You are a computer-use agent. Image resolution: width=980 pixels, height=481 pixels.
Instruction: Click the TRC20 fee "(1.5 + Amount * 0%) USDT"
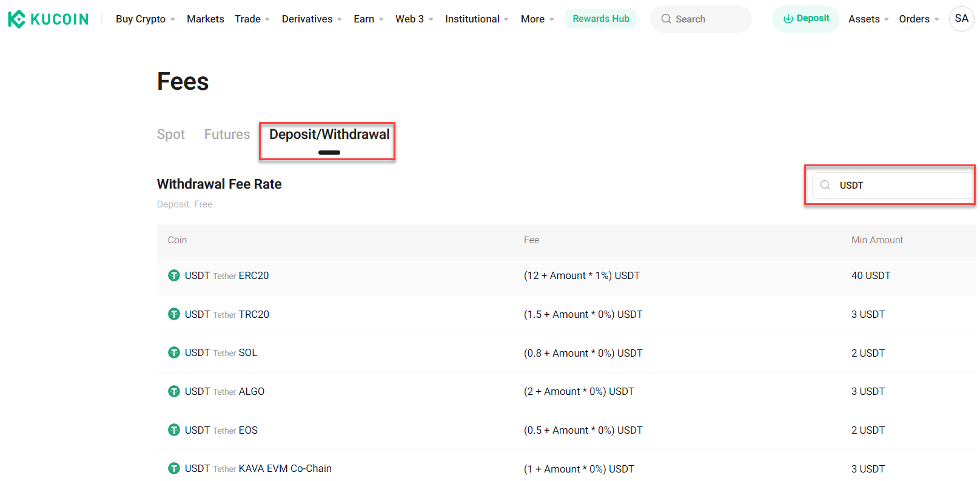[583, 314]
